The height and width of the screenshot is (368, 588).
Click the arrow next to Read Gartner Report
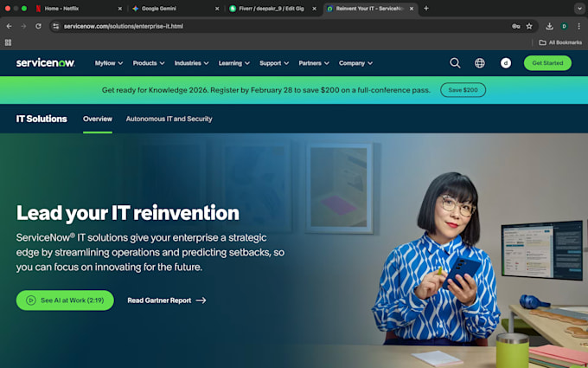(201, 300)
